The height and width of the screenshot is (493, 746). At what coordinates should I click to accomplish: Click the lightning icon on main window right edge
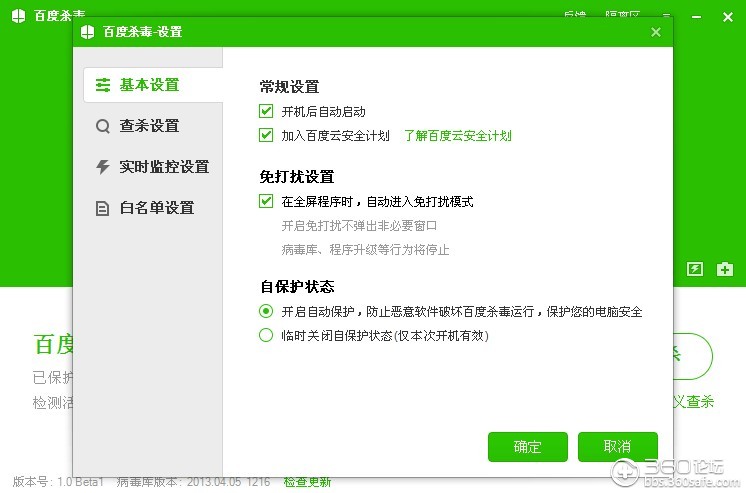696,269
